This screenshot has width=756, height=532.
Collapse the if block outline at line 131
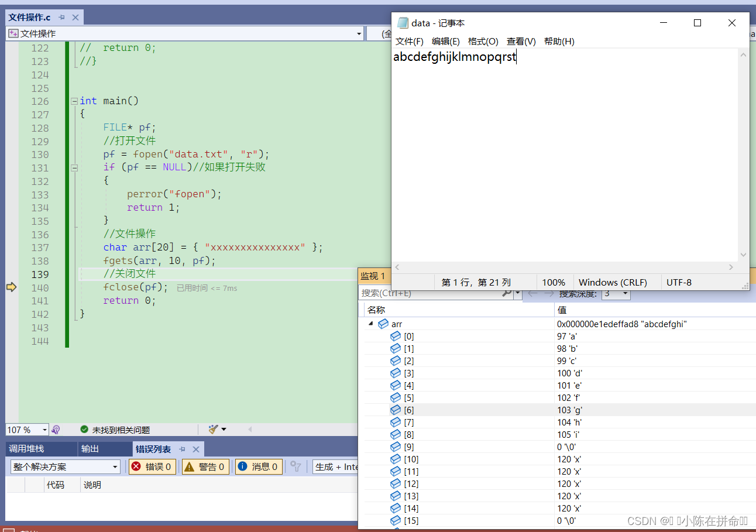point(74,167)
